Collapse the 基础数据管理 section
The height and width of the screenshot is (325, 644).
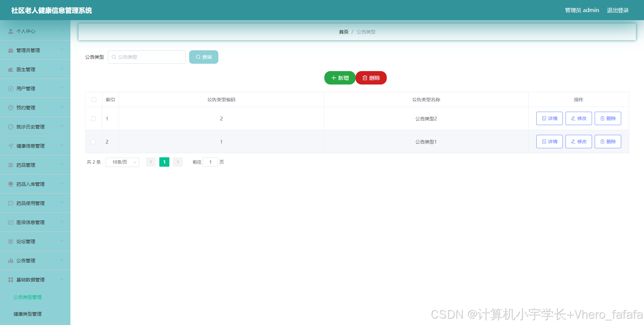[62, 279]
